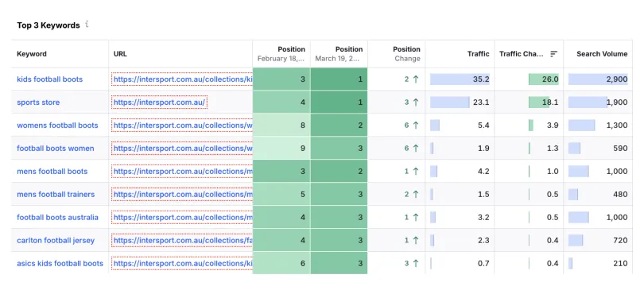Click traffic value 3.2
This screenshot has height=294, width=644.
pos(484,217)
